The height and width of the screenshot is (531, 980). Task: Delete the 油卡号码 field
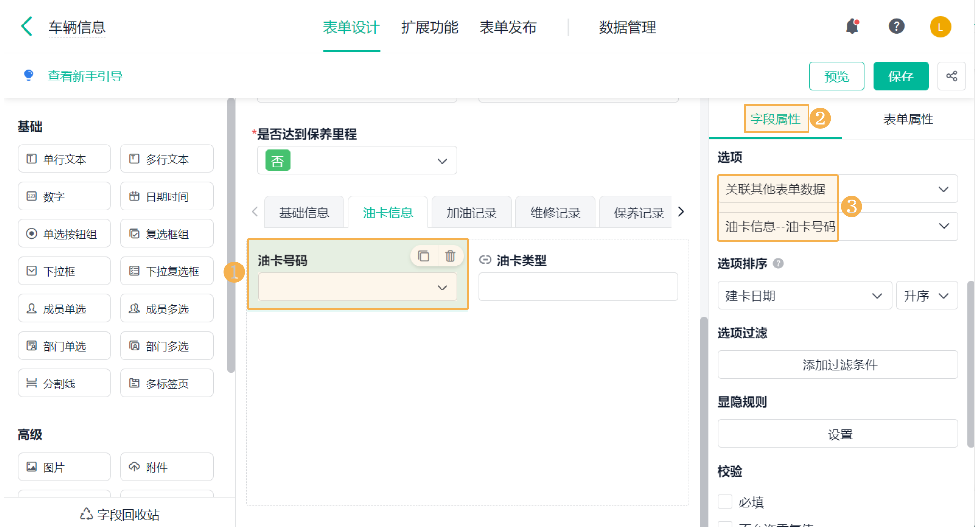pos(450,256)
